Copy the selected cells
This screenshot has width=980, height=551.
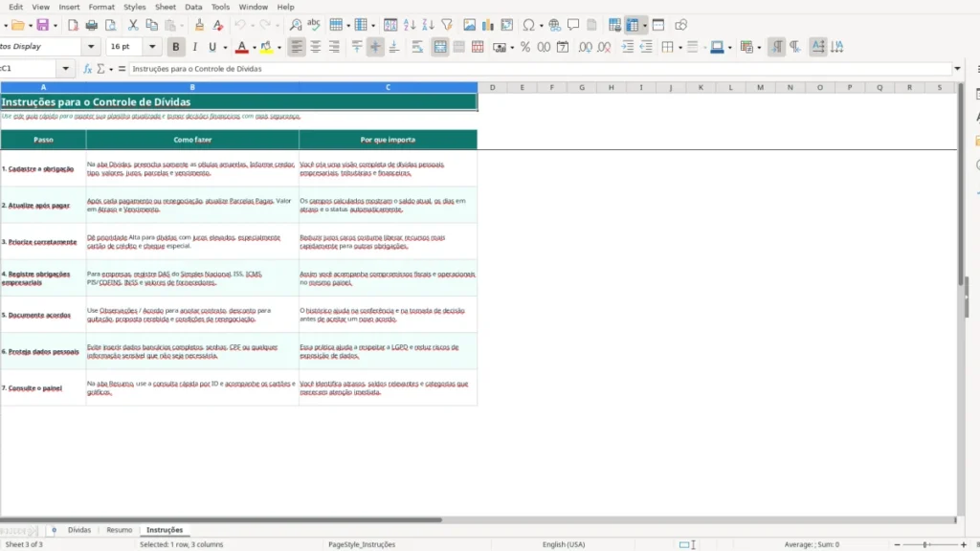pos(151,25)
